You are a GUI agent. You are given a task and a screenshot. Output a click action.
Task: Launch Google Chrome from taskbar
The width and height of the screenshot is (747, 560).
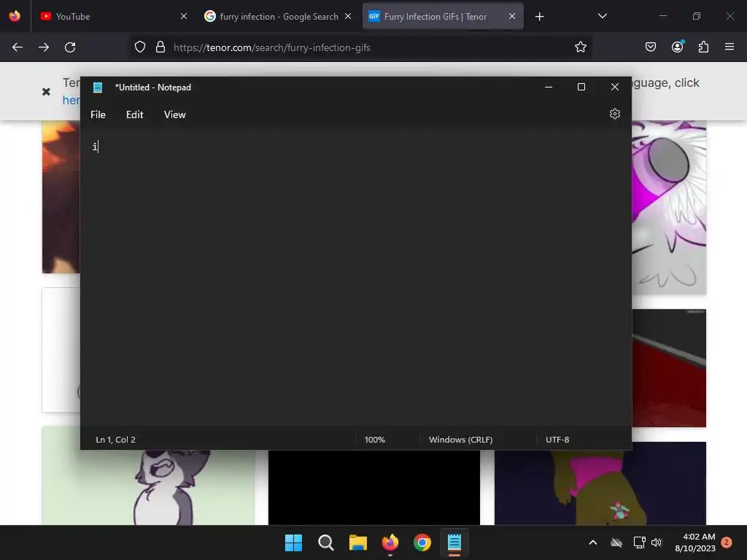point(422,542)
